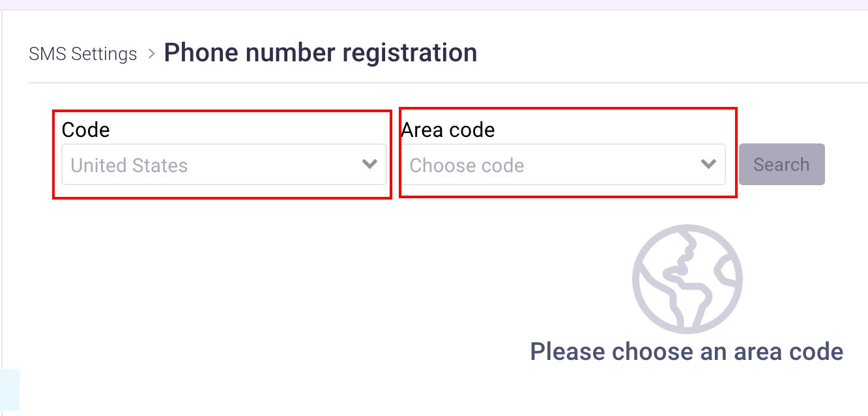Click the lavender bar above the page
Viewport: 868px width, 416px height.
pyautogui.click(x=434, y=5)
